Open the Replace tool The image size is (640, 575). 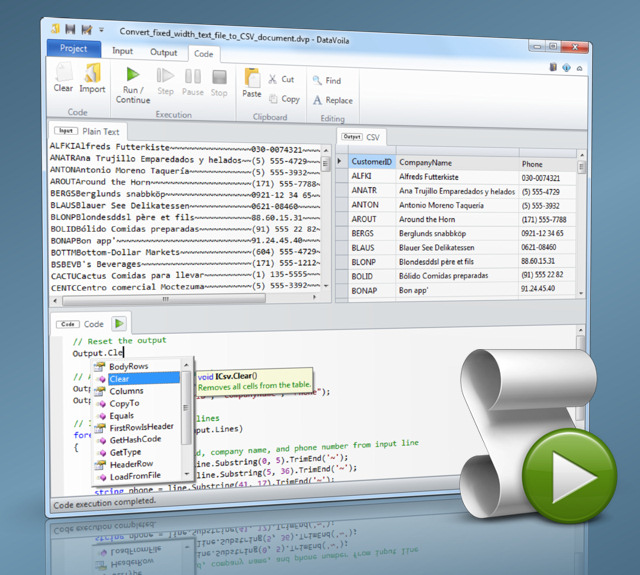pos(333,100)
